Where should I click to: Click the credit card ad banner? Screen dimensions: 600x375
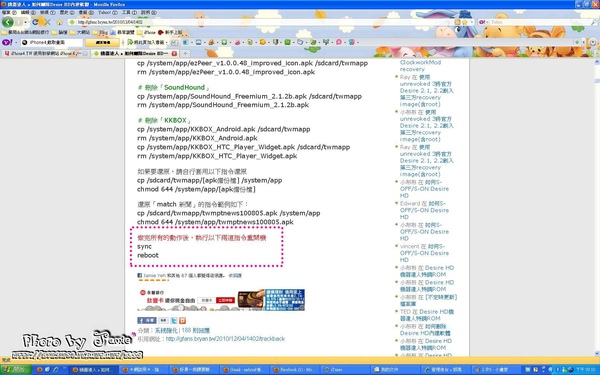pyautogui.click(x=221, y=300)
